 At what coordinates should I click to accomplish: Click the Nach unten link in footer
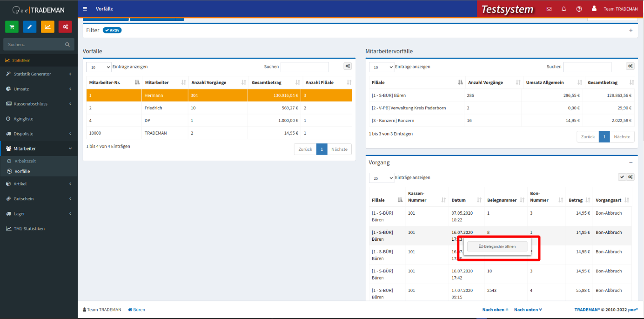tap(528, 310)
